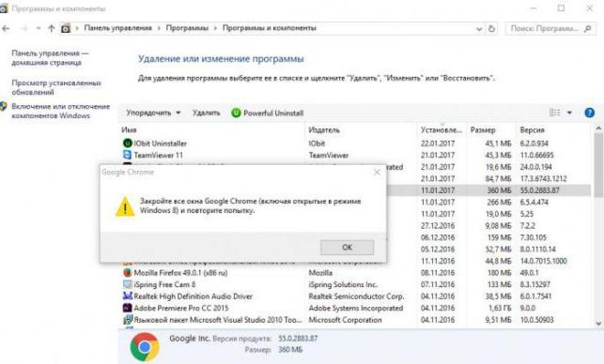Select Adobe Premiere Pro CC 2015

pos(354,309)
